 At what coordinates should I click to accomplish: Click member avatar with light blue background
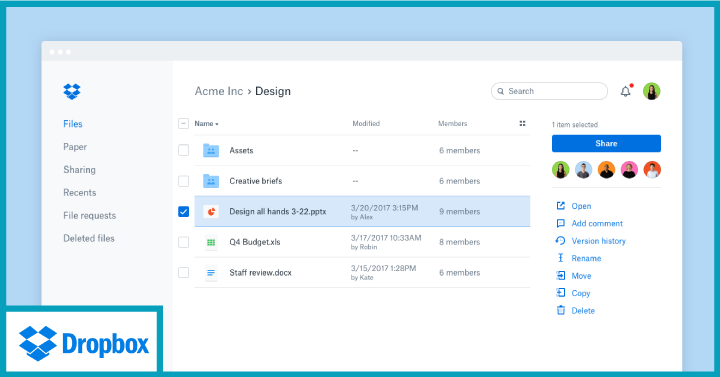pyautogui.click(x=583, y=170)
